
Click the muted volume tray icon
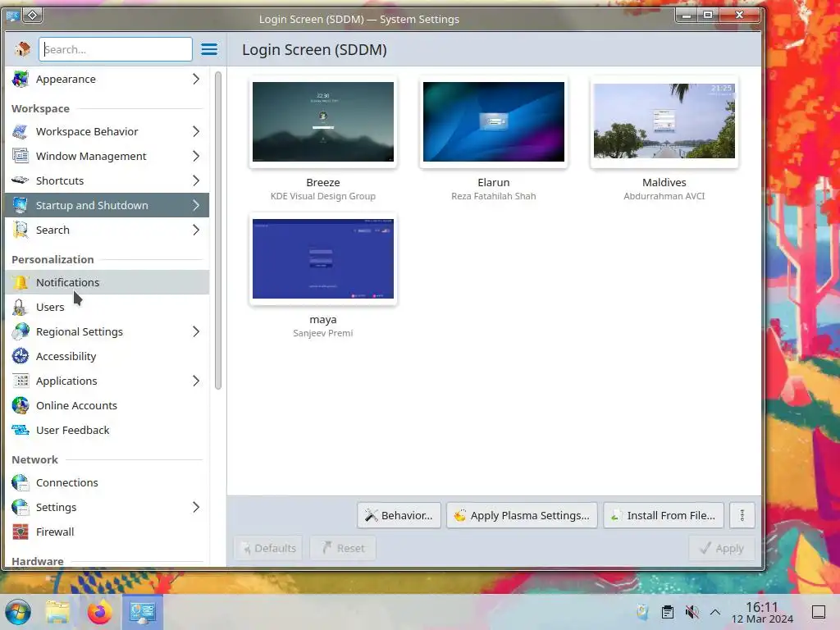(x=692, y=612)
